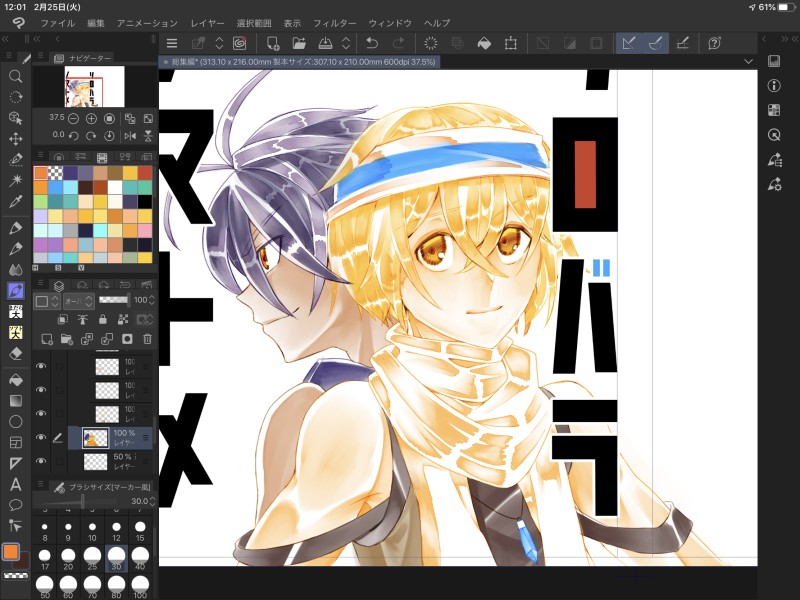Hide the selected 100% layer via eye
The height and width of the screenshot is (600, 800).
pos(41,437)
